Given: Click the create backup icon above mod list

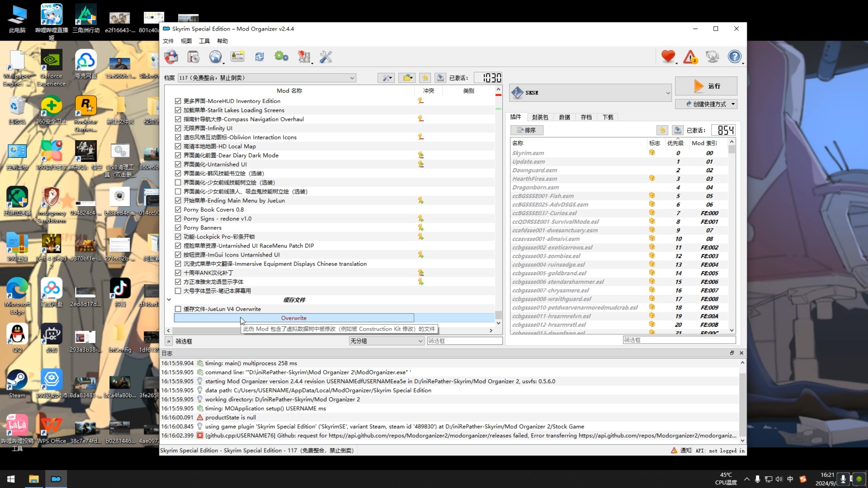Looking at the screenshot, I should pos(440,78).
